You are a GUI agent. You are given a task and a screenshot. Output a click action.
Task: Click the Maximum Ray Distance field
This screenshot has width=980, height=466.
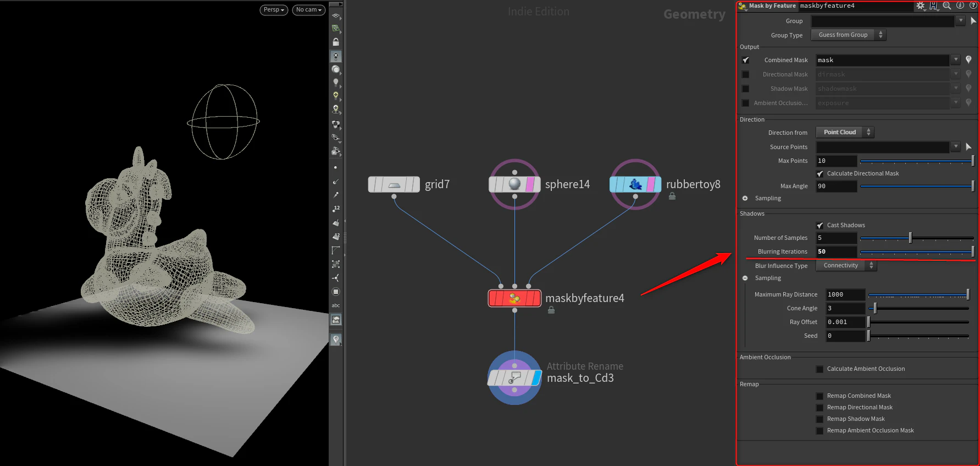click(845, 294)
